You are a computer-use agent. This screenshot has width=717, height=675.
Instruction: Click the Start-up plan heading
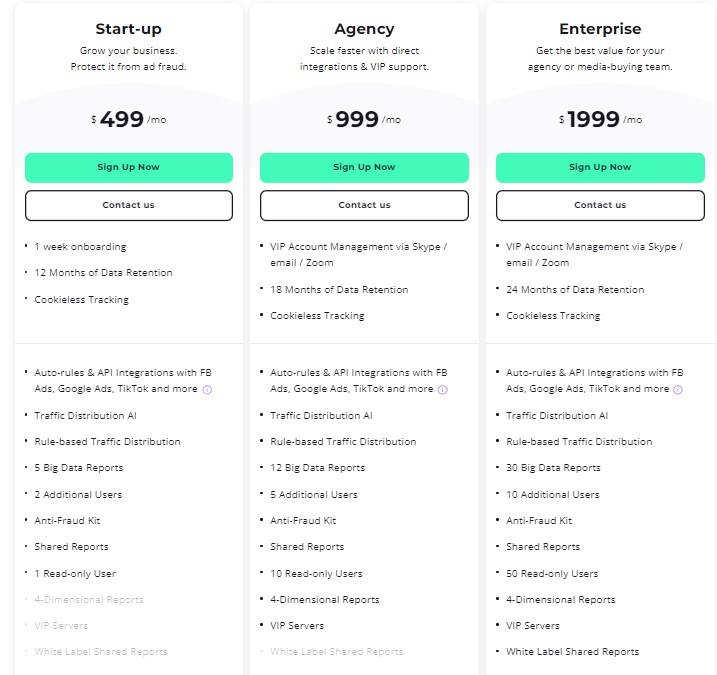tap(128, 29)
